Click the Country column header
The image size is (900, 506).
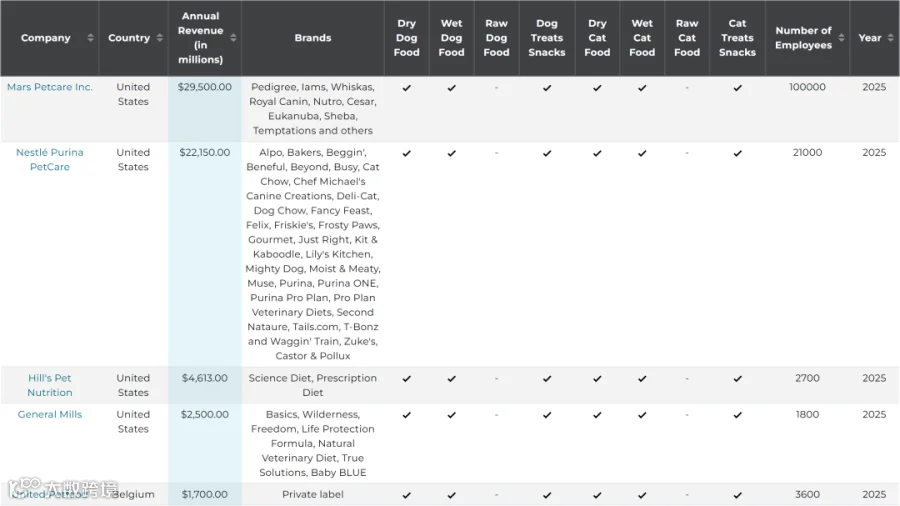(134, 38)
